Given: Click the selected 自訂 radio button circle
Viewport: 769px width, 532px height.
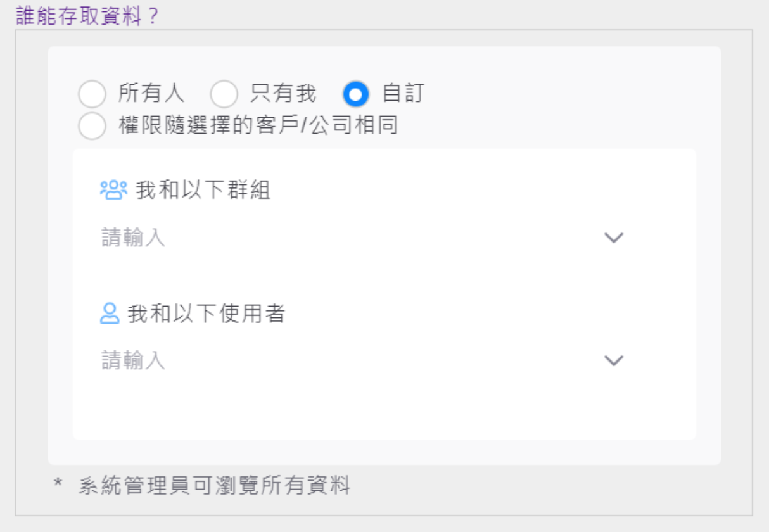Looking at the screenshot, I should [356, 95].
